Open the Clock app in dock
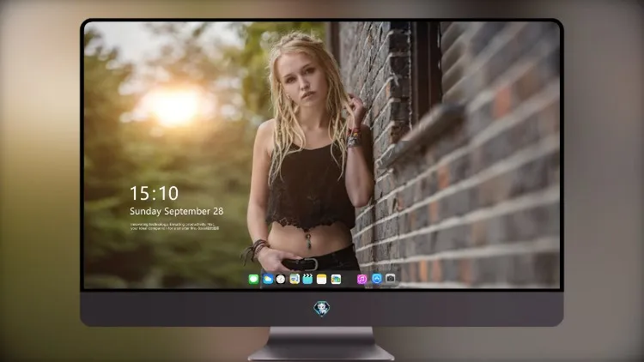This screenshot has height=362, width=644. tap(281, 280)
